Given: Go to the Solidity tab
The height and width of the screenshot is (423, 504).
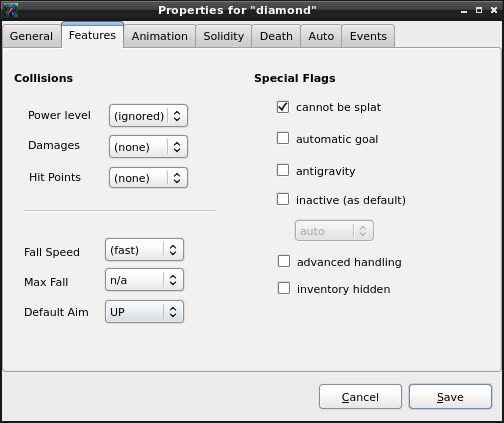Looking at the screenshot, I should coord(224,36).
